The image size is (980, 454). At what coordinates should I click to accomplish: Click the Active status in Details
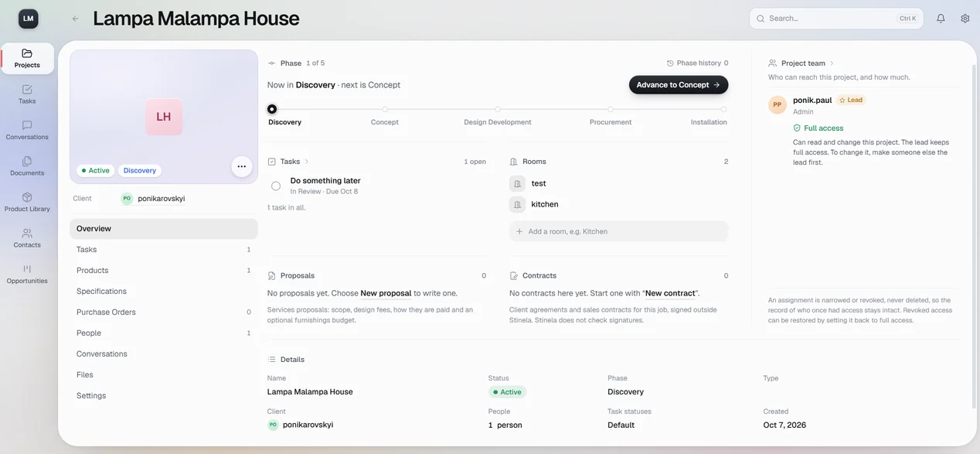[507, 392]
